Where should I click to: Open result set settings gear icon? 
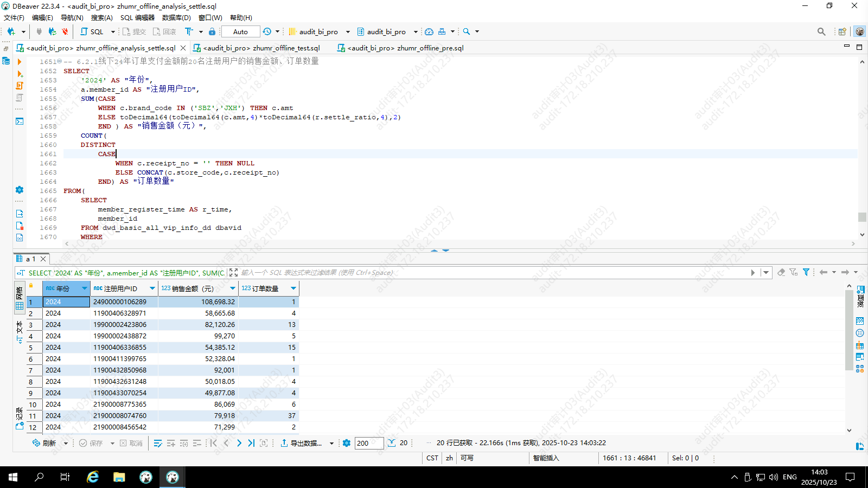[x=347, y=443]
